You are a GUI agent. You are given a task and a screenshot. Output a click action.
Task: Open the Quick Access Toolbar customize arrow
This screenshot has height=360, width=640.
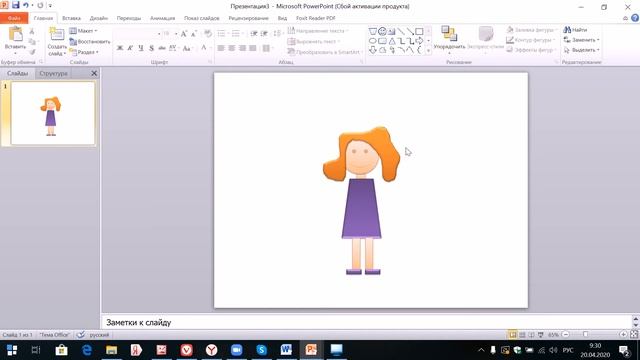(50, 6)
